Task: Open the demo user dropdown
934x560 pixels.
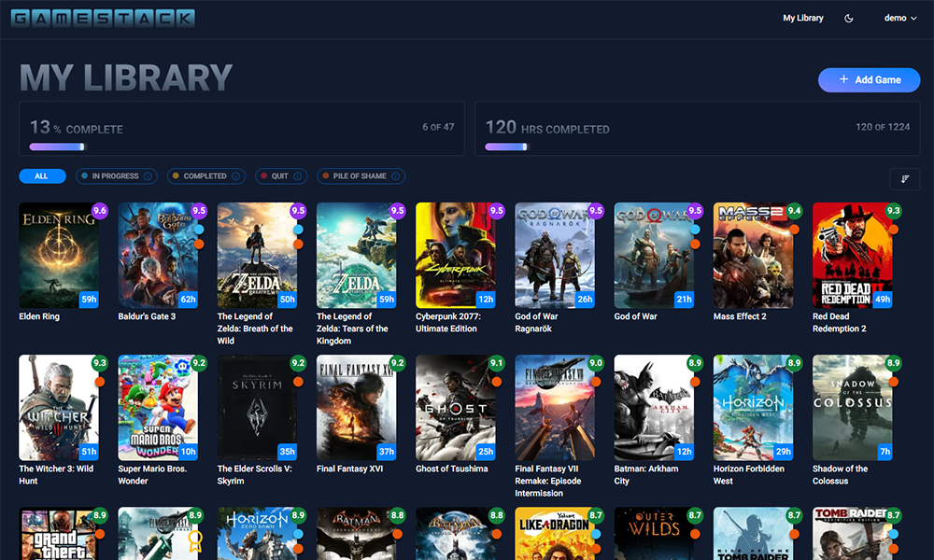Action: pyautogui.click(x=900, y=19)
